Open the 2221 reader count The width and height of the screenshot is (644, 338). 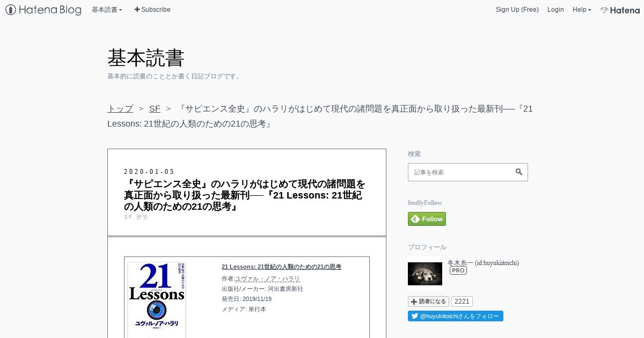pos(462,302)
